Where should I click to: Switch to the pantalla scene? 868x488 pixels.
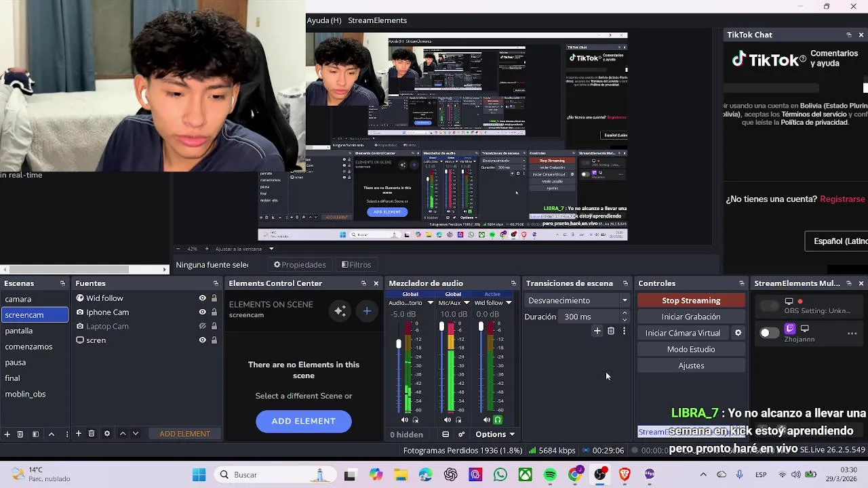35,331
